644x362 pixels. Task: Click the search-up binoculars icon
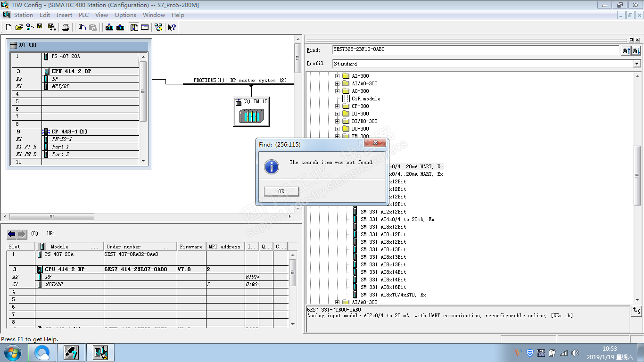click(x=626, y=50)
